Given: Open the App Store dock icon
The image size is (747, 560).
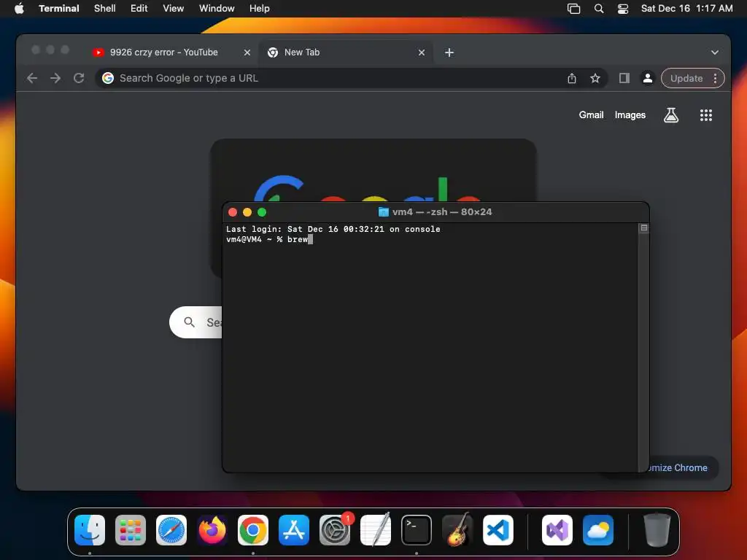Looking at the screenshot, I should (x=294, y=530).
